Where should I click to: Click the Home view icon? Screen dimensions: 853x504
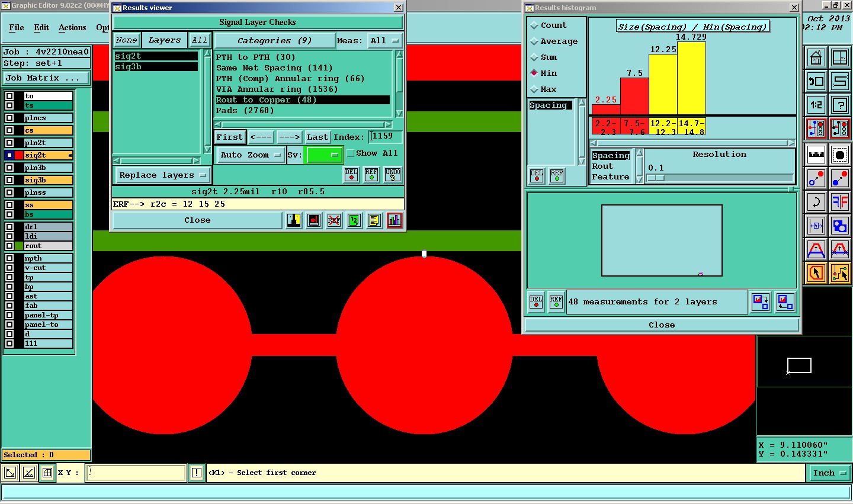816,57
